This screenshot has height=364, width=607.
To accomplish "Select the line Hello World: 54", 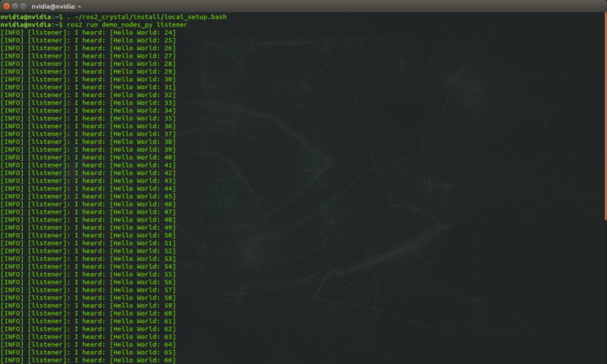I will tap(88, 266).
